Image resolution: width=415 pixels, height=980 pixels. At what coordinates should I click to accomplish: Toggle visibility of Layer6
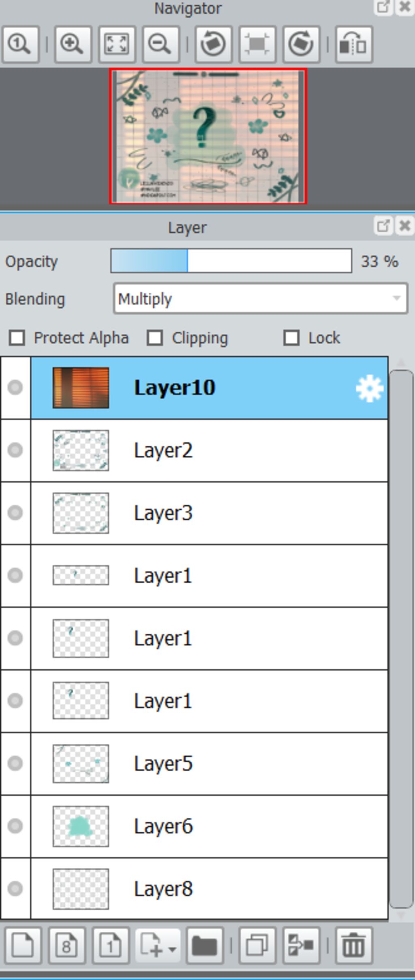(15, 826)
